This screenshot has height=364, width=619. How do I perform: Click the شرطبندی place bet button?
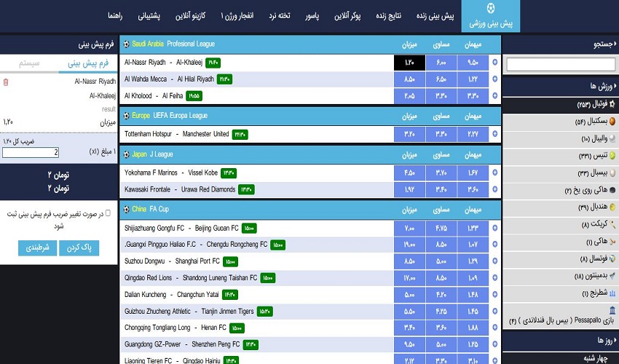point(37,248)
